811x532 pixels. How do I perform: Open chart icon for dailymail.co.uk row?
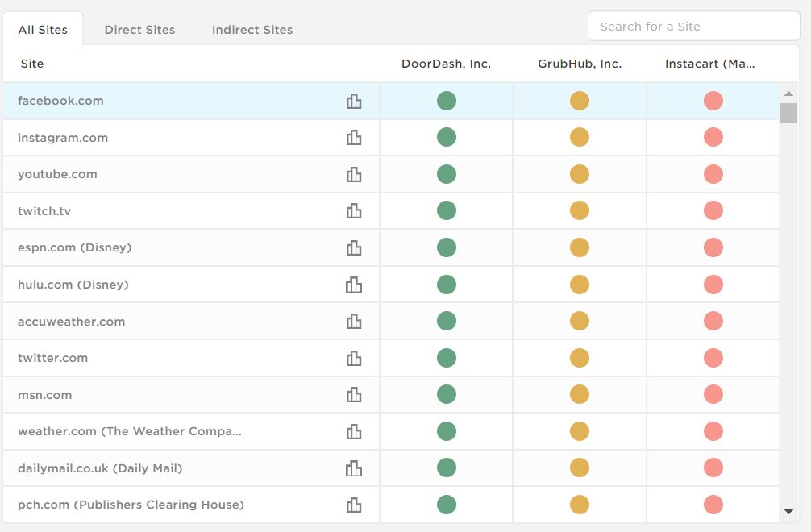[x=354, y=468]
